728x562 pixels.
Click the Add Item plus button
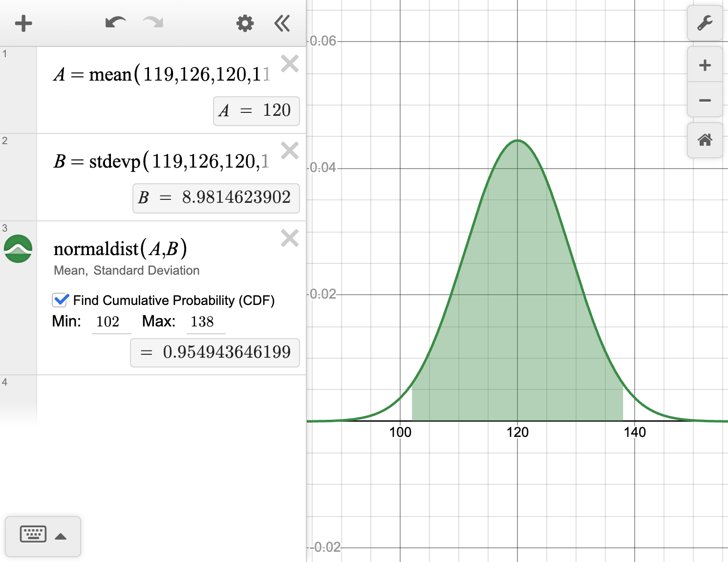tap(23, 23)
